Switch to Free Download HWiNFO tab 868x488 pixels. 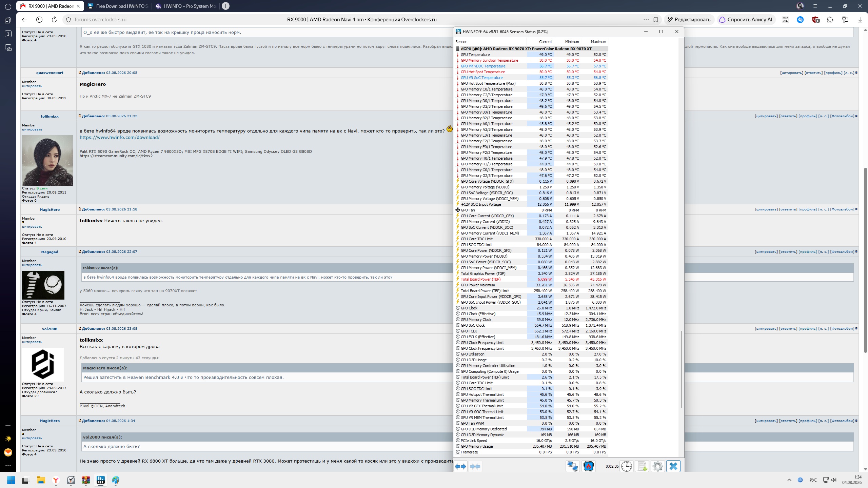click(x=118, y=6)
